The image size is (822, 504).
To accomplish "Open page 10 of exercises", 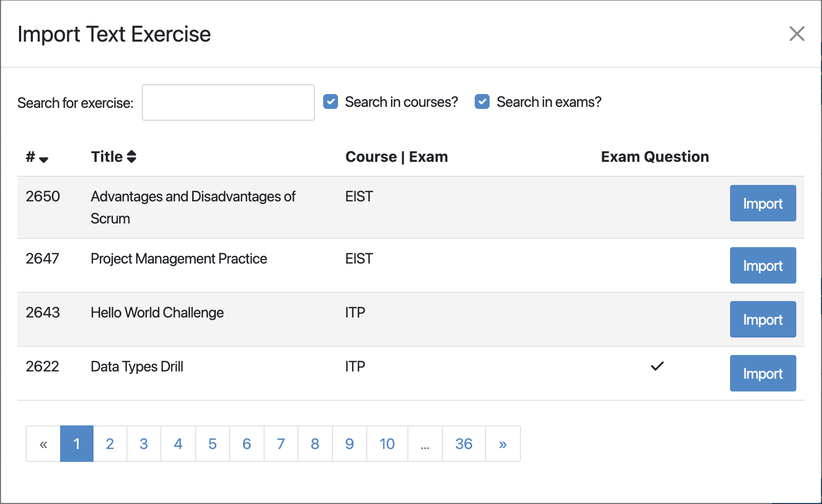I will point(386,443).
